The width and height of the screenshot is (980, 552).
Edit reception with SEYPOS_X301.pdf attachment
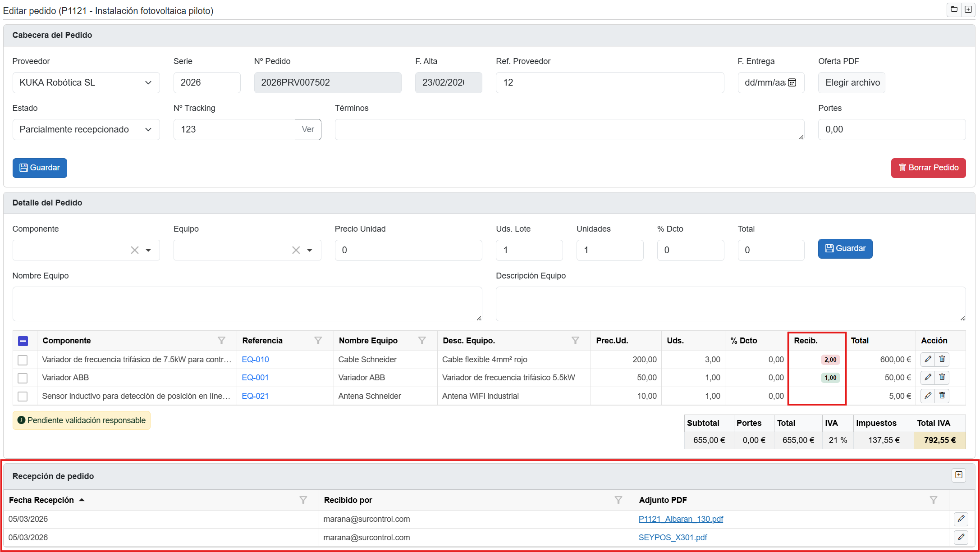tap(961, 537)
